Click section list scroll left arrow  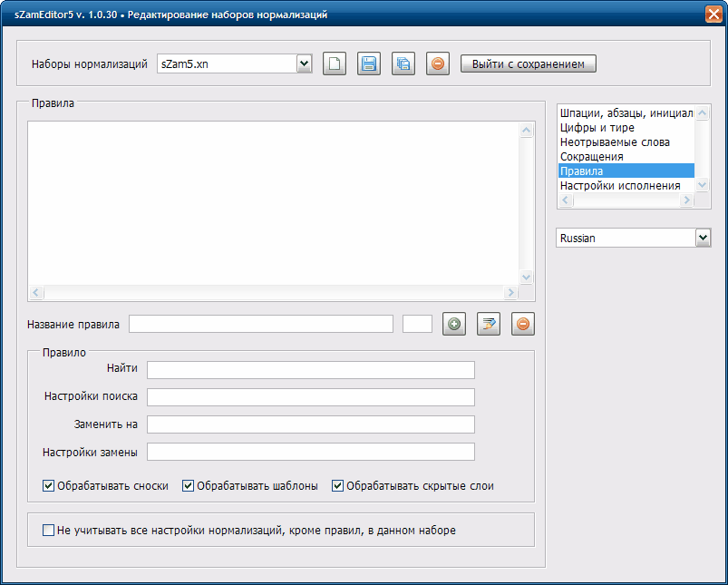point(566,200)
